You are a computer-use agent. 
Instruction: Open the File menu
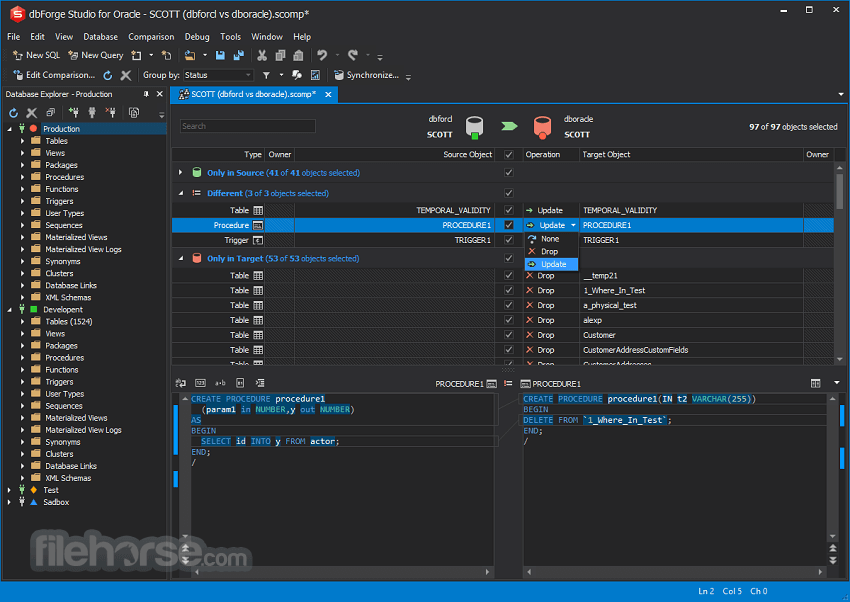pos(14,37)
